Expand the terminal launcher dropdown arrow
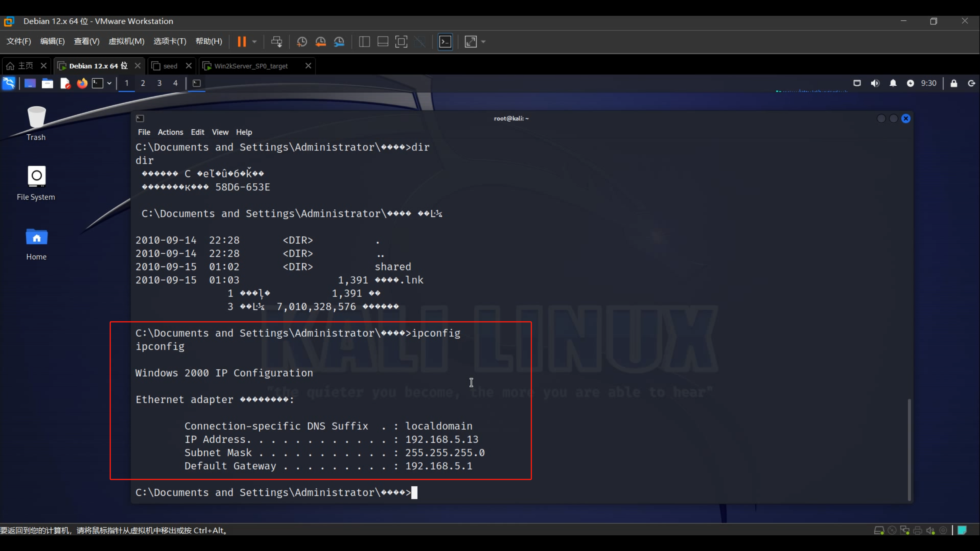Screen dimensions: 980x551 [x=109, y=83]
